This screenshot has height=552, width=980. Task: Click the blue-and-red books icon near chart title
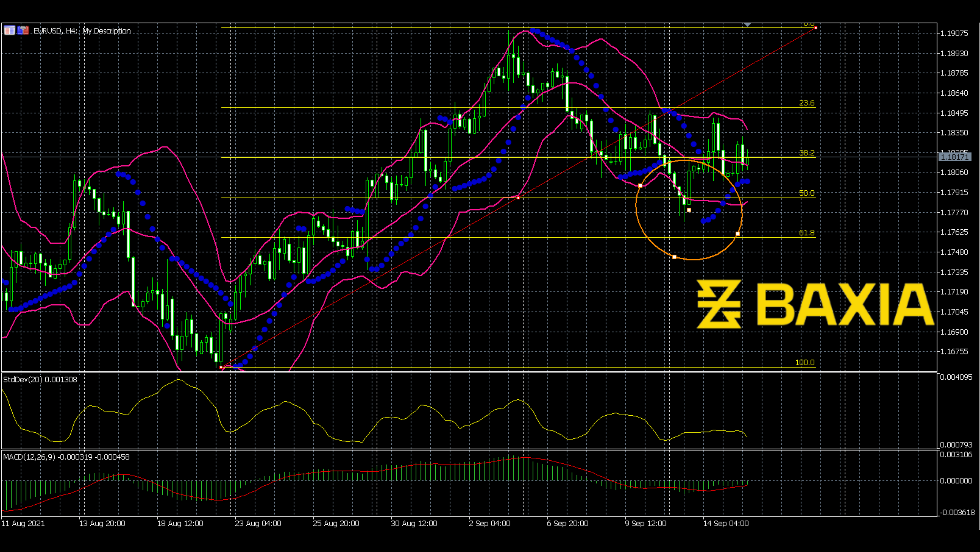tap(23, 30)
